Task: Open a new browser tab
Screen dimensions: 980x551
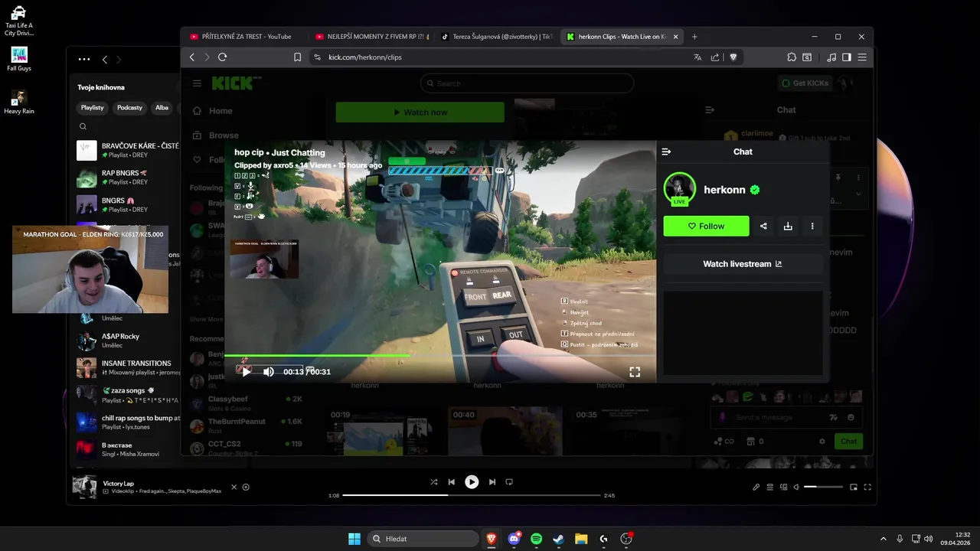Action: click(694, 37)
